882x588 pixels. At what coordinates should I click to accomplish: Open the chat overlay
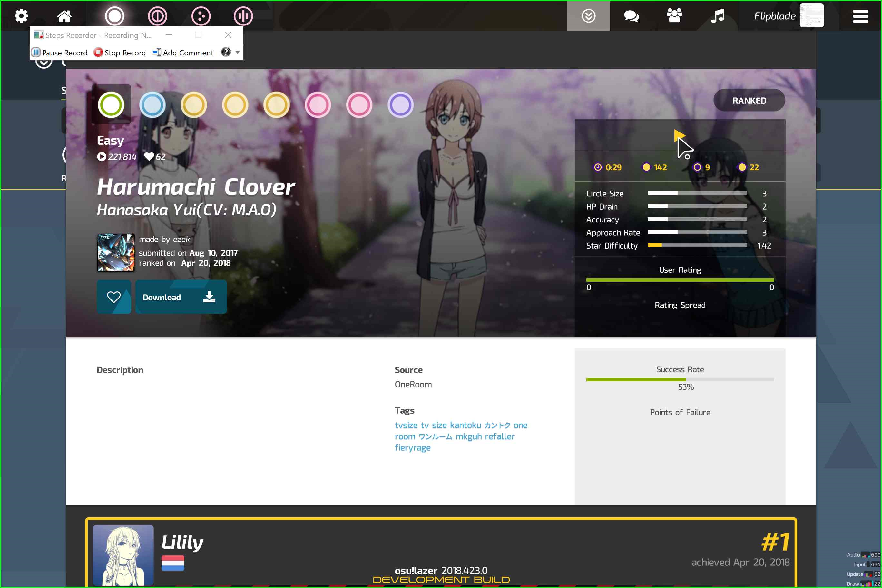(632, 16)
